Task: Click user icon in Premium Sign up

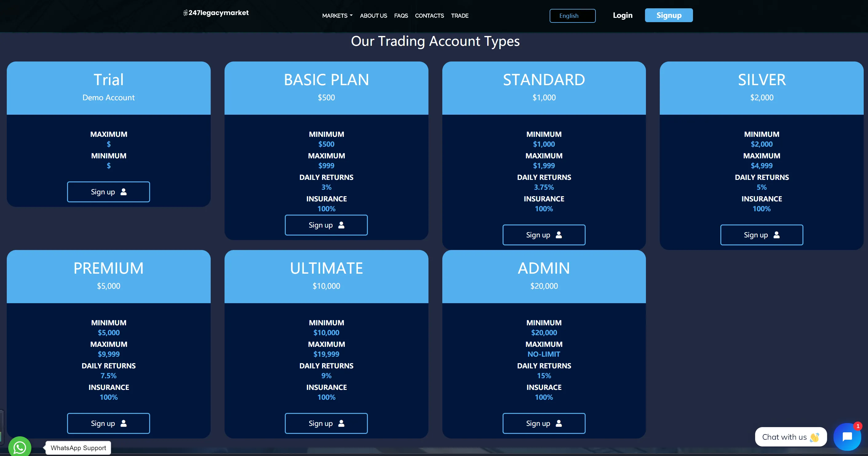Action: click(124, 423)
